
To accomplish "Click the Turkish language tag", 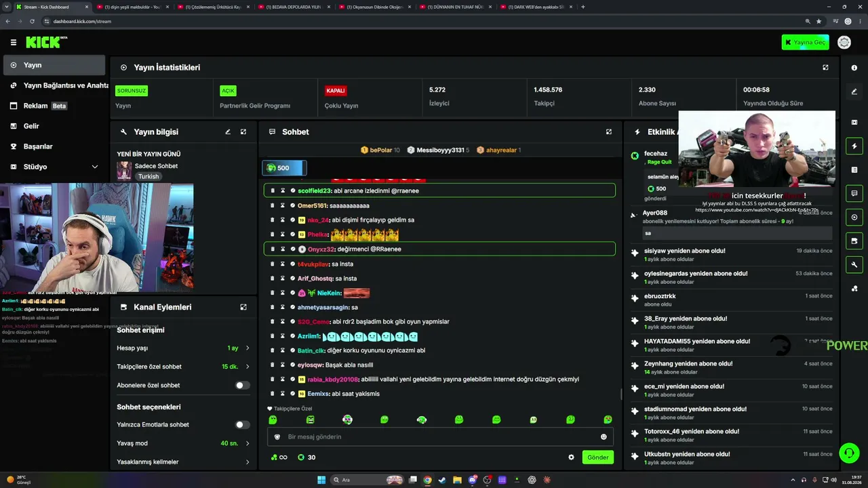I will (149, 176).
